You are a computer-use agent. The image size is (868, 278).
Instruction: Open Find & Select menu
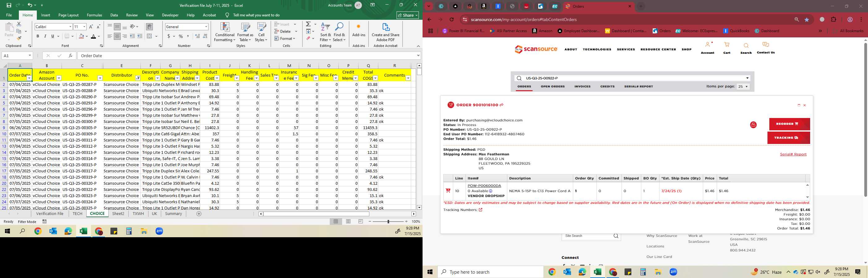pos(339,32)
